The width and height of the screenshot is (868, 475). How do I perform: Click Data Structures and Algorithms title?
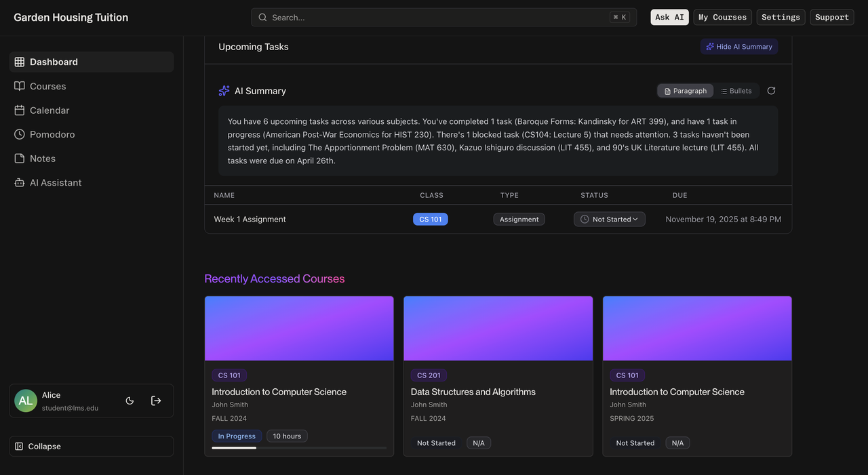pos(473,392)
